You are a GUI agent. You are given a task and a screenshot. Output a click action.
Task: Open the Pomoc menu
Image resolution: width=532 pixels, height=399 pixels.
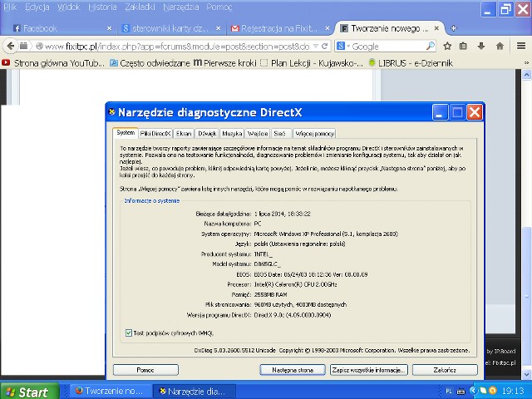[x=219, y=7]
